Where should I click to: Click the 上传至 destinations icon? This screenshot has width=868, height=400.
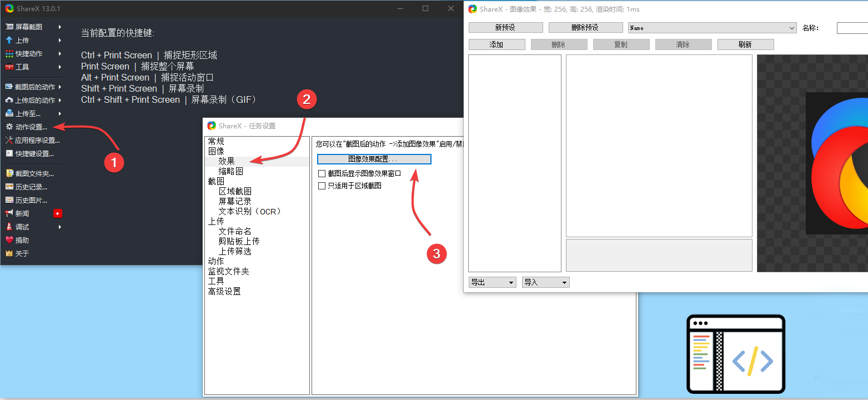pyautogui.click(x=9, y=113)
